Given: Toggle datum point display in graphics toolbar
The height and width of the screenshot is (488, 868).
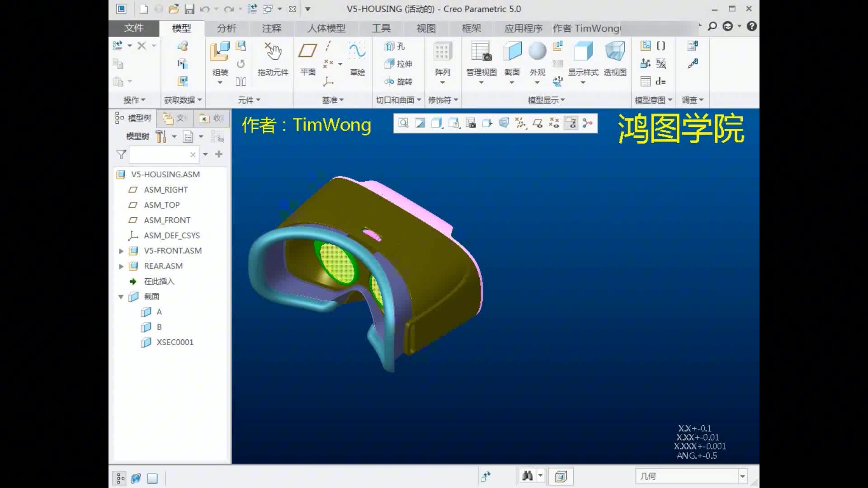Looking at the screenshot, I should tap(554, 123).
